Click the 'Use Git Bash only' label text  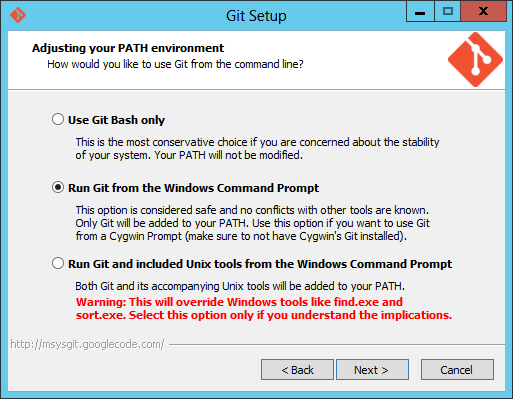point(116,120)
